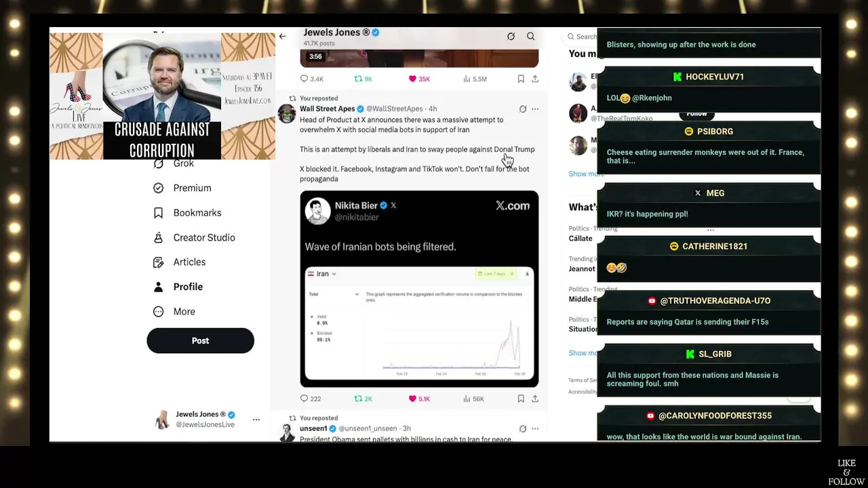Click @CAROLYNFOODFOREST355 chat username
The width and height of the screenshot is (868, 488).
[715, 416]
